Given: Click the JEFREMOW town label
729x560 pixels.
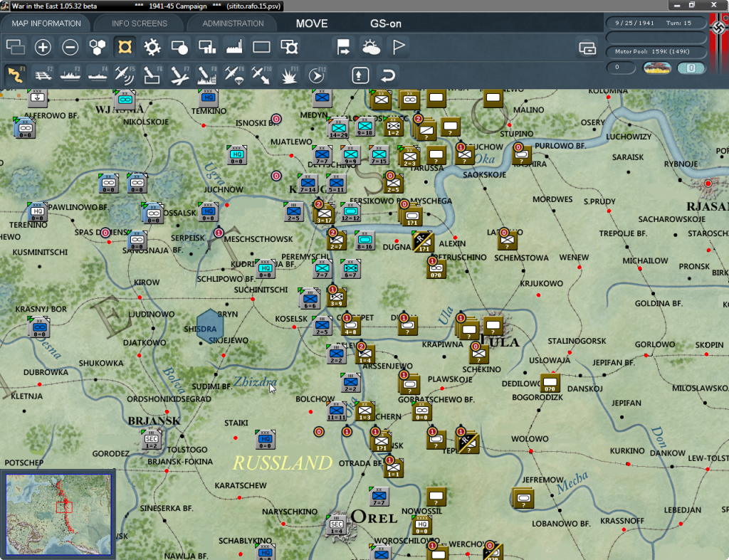Looking at the screenshot, I should (x=542, y=480).
